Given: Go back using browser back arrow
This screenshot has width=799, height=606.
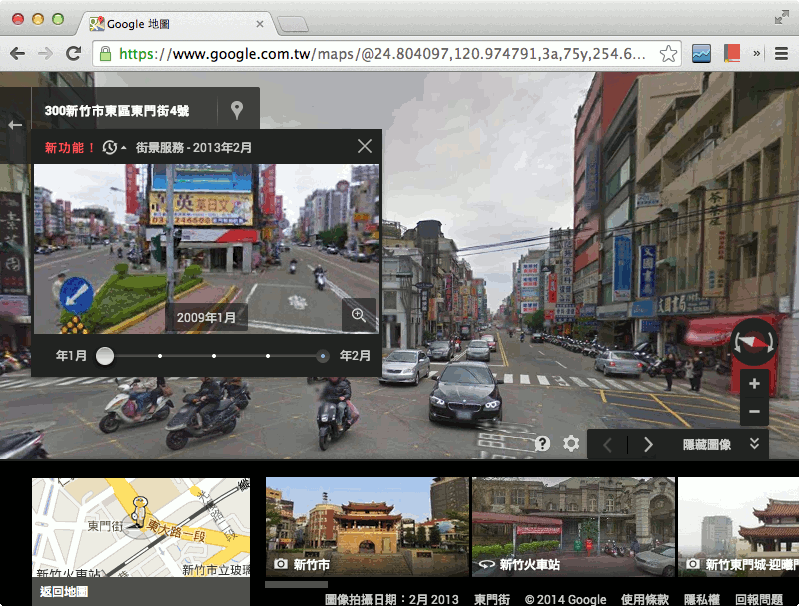Looking at the screenshot, I should click(17, 54).
